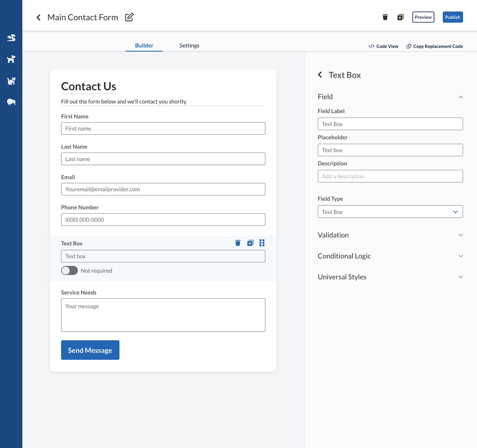
Task: Duplicate the Text Box field
Action: pos(250,243)
